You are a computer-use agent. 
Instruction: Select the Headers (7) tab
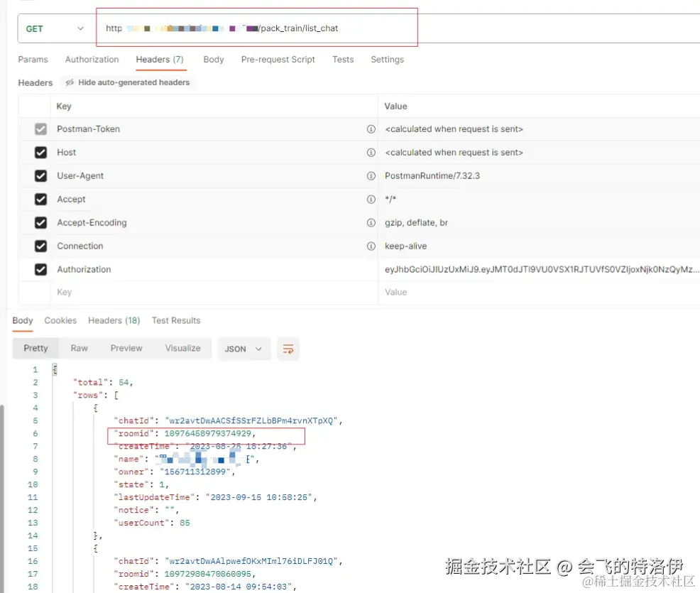point(160,60)
